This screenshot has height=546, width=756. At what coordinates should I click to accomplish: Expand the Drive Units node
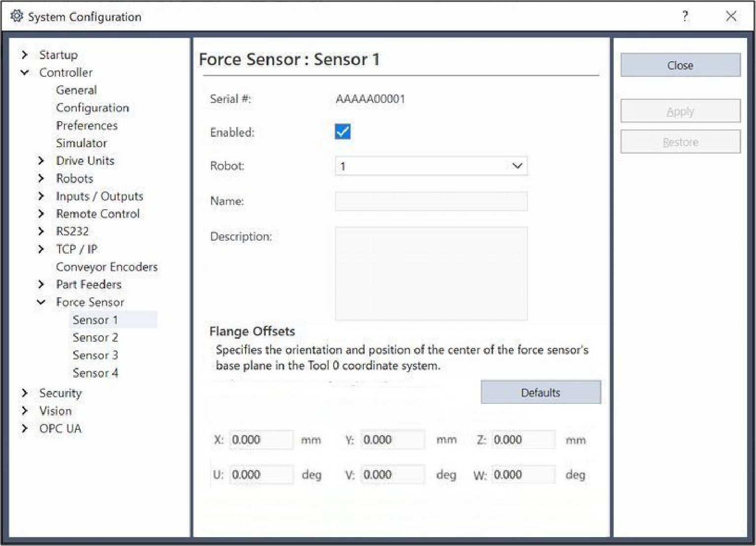point(41,161)
